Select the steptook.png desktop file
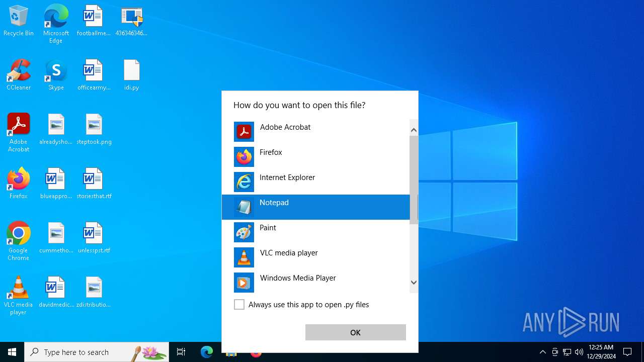The height and width of the screenshot is (362, 644). [94, 130]
